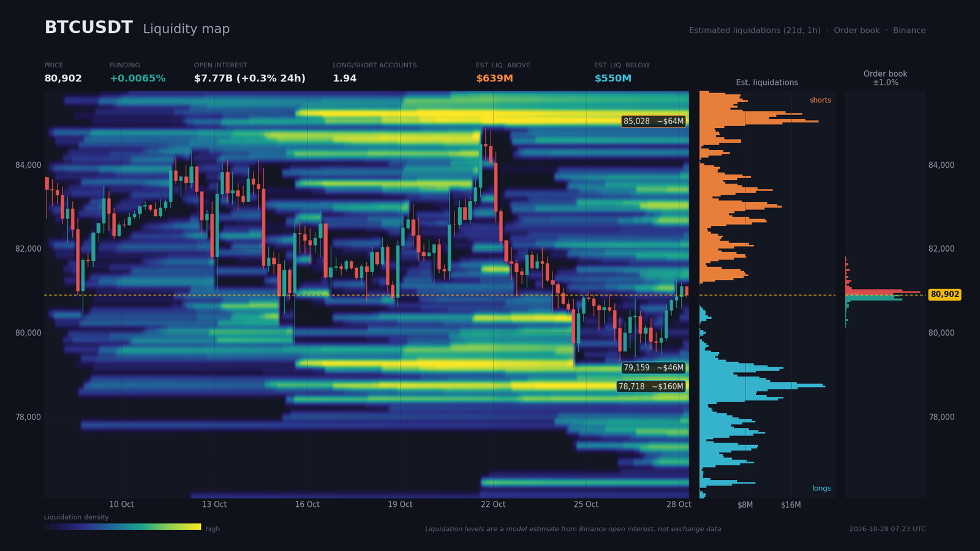The image size is (980, 551).
Task: Select the orange "shorts" label
Action: [820, 100]
